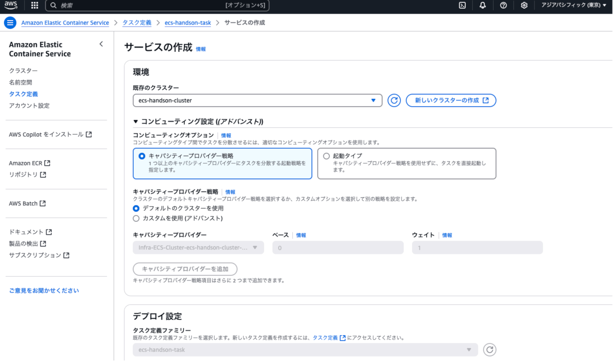Go to タスク定義 in the sidebar
This screenshot has width=613, height=364.
pos(23,94)
